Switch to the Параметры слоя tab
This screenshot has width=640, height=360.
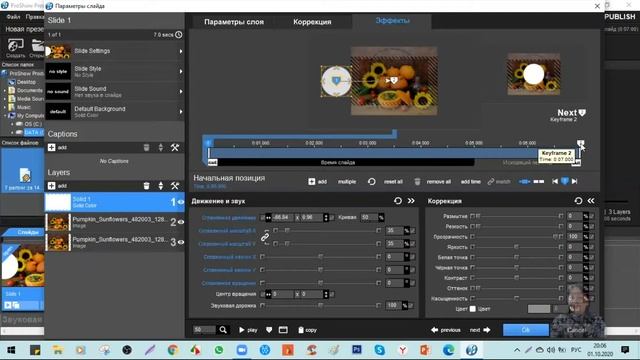234,22
